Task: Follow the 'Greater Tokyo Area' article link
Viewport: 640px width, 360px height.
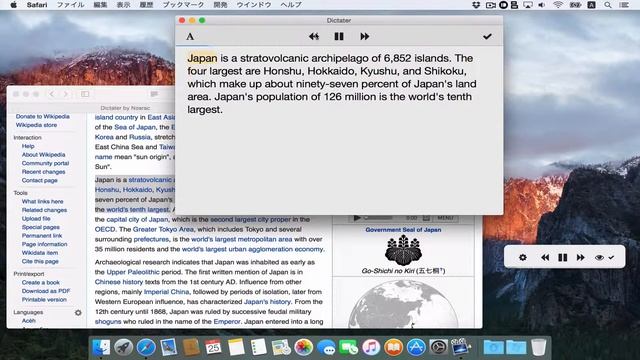Action: (x=163, y=229)
